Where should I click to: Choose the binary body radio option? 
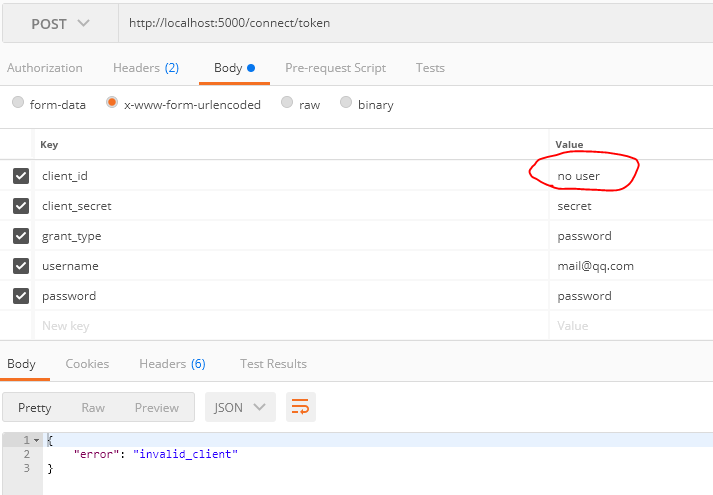346,102
